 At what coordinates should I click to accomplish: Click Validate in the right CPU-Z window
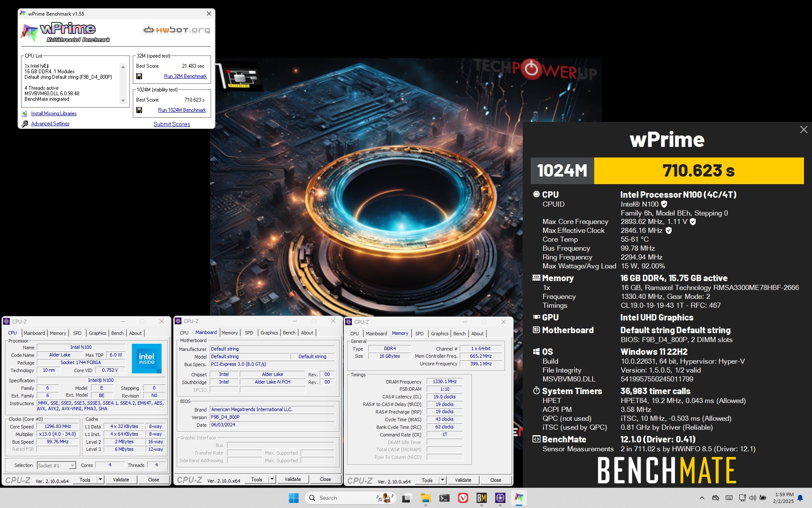tap(463, 480)
